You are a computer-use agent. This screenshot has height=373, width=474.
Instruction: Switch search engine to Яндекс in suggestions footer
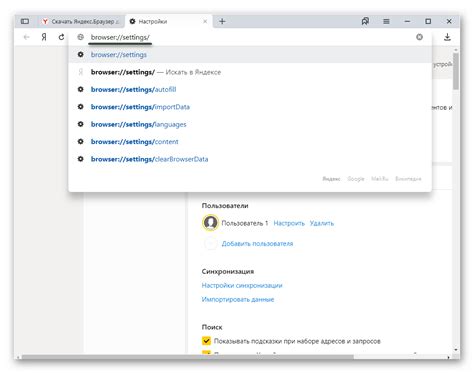click(x=331, y=179)
